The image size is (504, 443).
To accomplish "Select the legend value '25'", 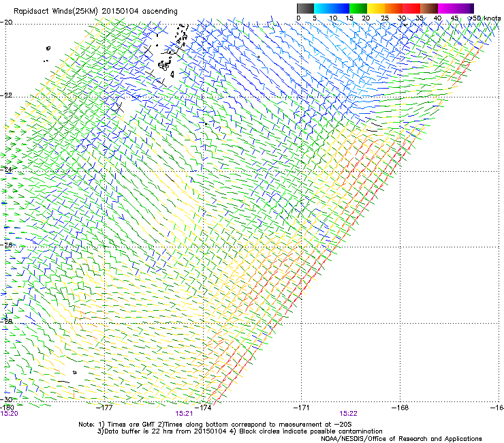I will click(385, 18).
